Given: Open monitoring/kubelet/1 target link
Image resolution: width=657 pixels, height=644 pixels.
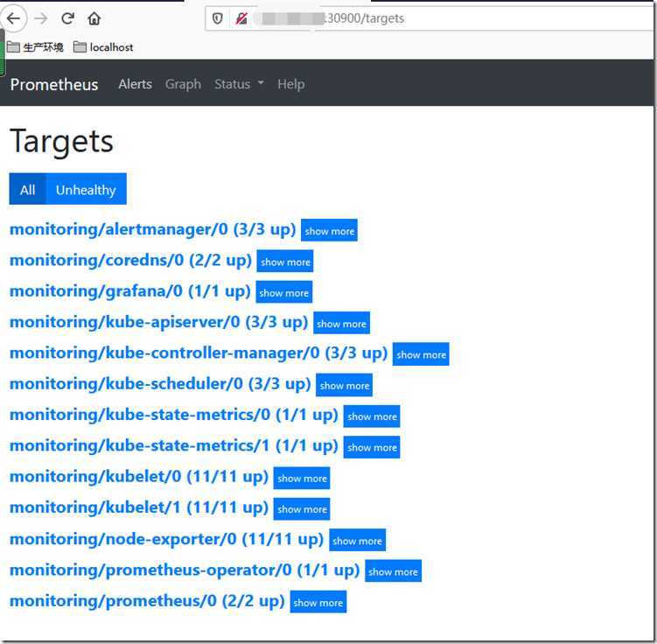Looking at the screenshot, I should (x=139, y=508).
